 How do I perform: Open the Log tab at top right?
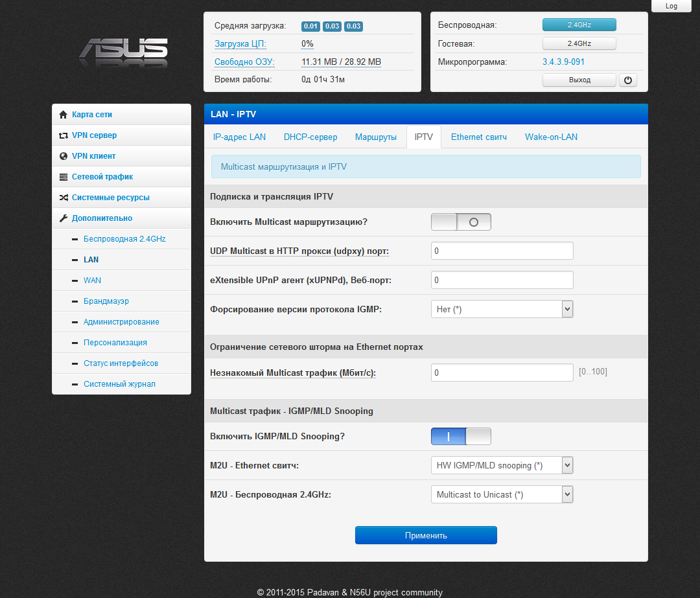tap(671, 6)
